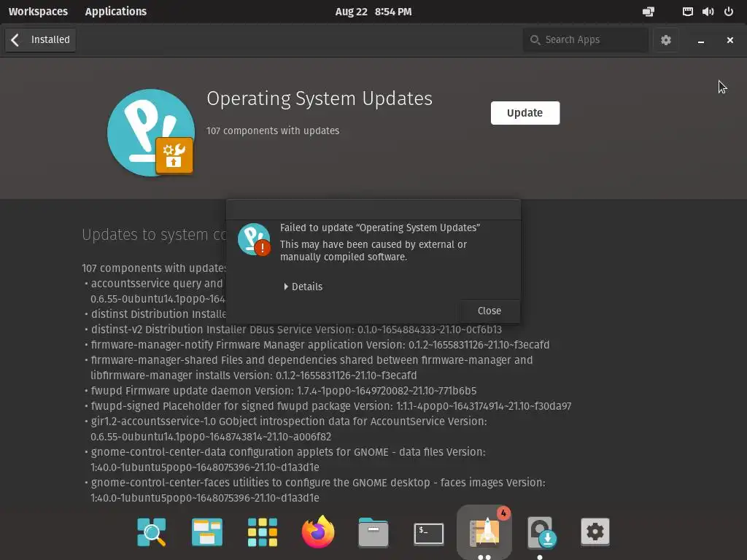Screen dimensions: 747x560
Task: Open Files manager from the dock
Action: pyautogui.click(x=373, y=532)
